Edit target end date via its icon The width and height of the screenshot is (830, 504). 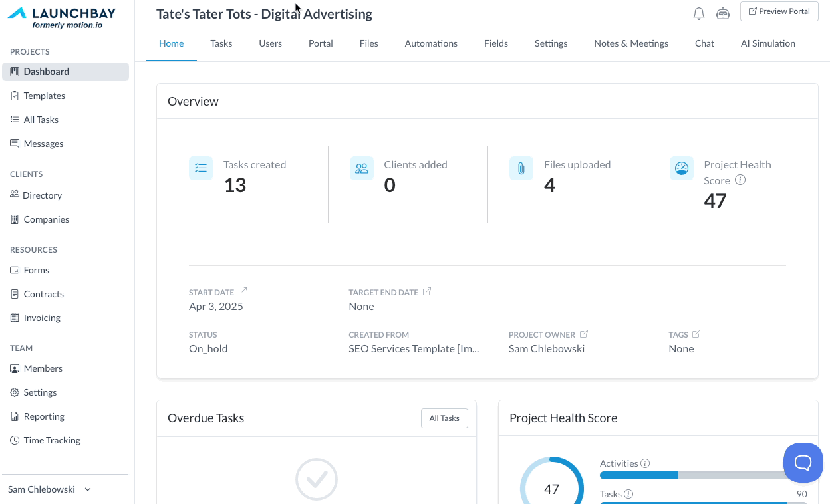(x=427, y=291)
